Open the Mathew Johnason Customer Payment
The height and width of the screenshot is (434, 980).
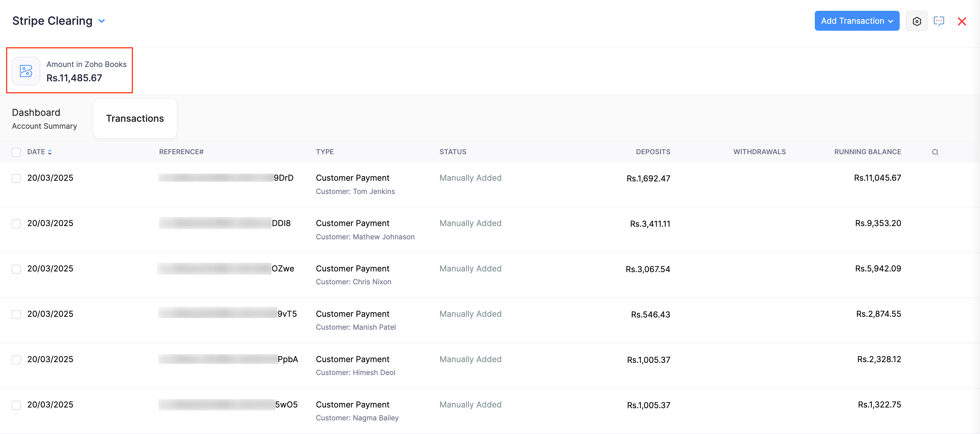[352, 224]
